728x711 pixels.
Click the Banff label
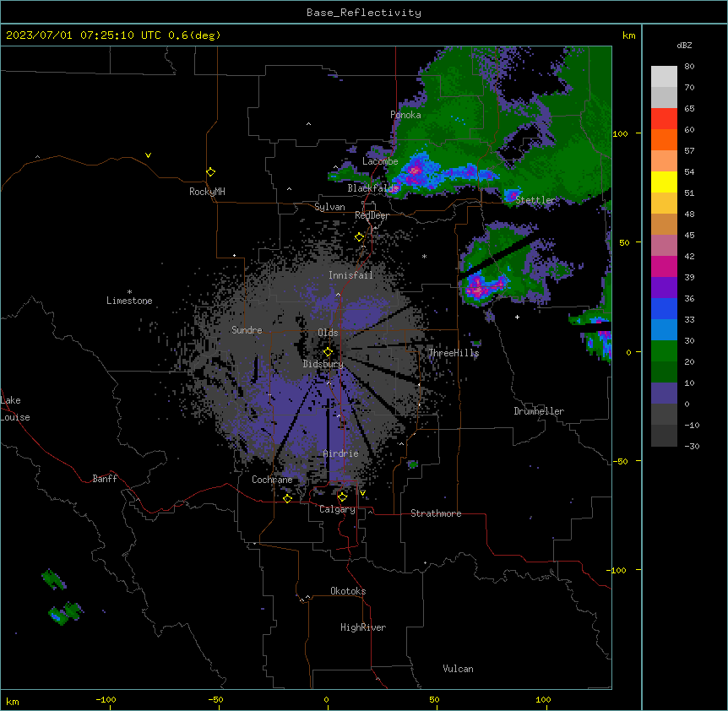coord(105,479)
